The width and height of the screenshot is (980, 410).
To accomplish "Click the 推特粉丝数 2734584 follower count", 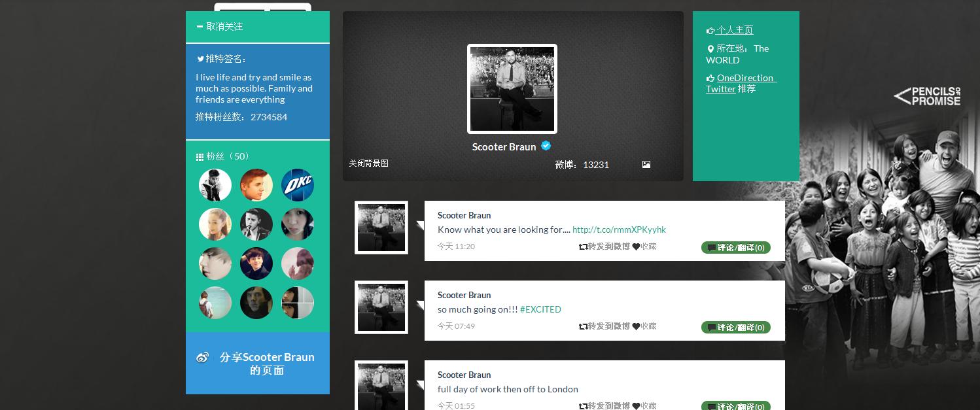I will click(241, 117).
